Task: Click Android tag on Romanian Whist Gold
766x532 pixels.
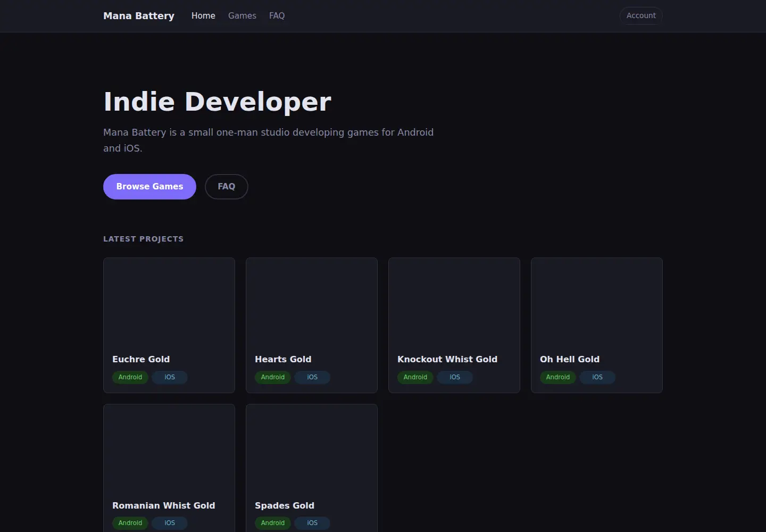Action: point(130,523)
